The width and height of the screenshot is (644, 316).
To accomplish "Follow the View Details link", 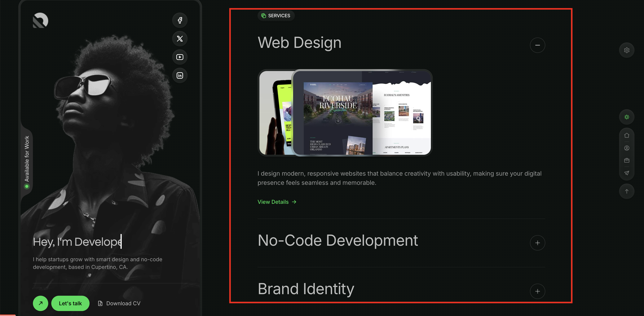I will [x=277, y=202].
